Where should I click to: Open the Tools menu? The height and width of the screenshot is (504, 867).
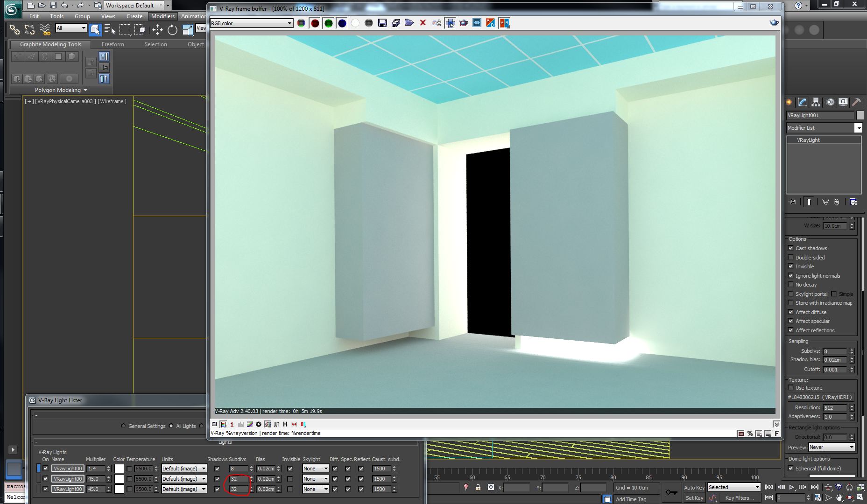point(57,16)
